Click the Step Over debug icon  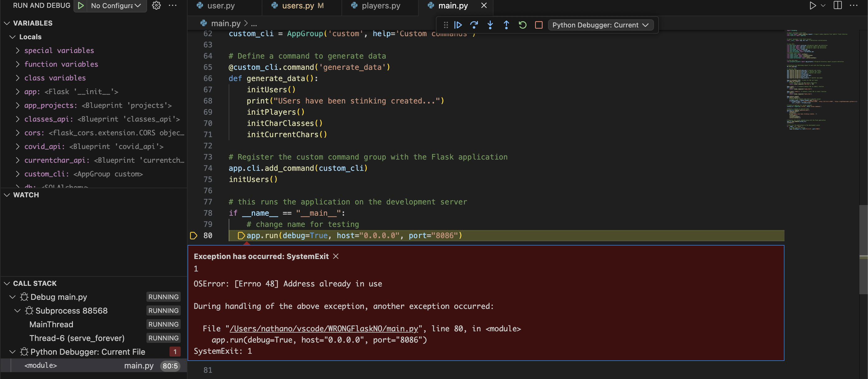474,25
